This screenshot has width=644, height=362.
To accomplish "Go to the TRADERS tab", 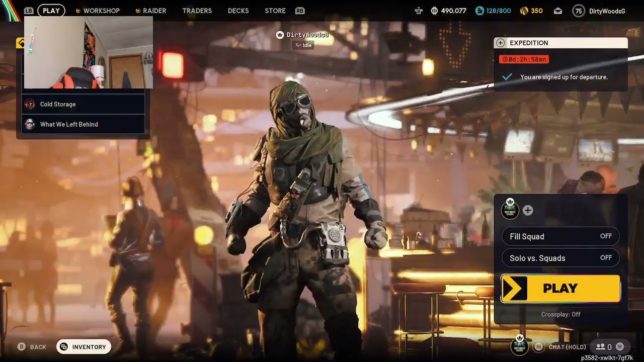I will [197, 11].
